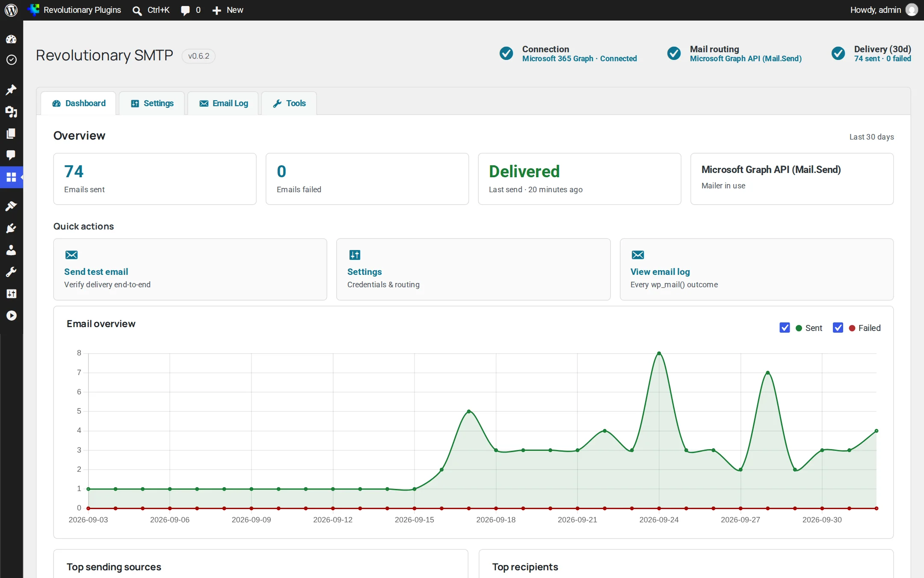Open Appearance brush icon in sidebar
924x578 pixels.
click(11, 206)
